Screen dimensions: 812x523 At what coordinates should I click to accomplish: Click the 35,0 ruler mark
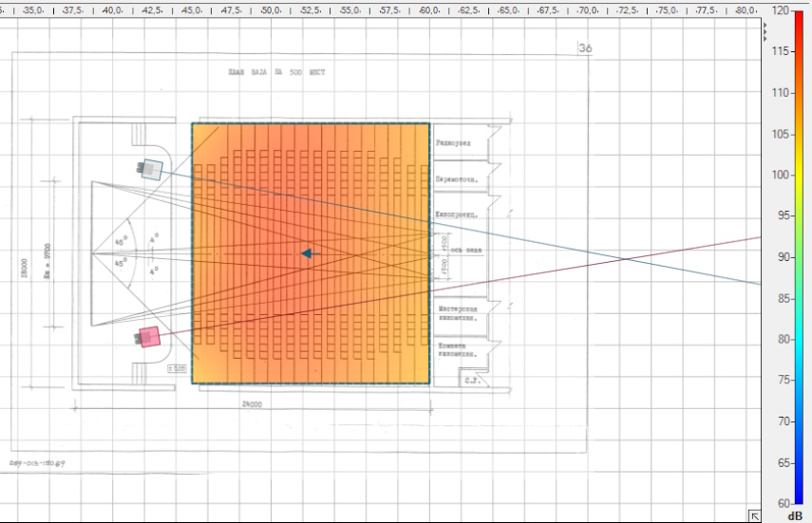(33, 10)
